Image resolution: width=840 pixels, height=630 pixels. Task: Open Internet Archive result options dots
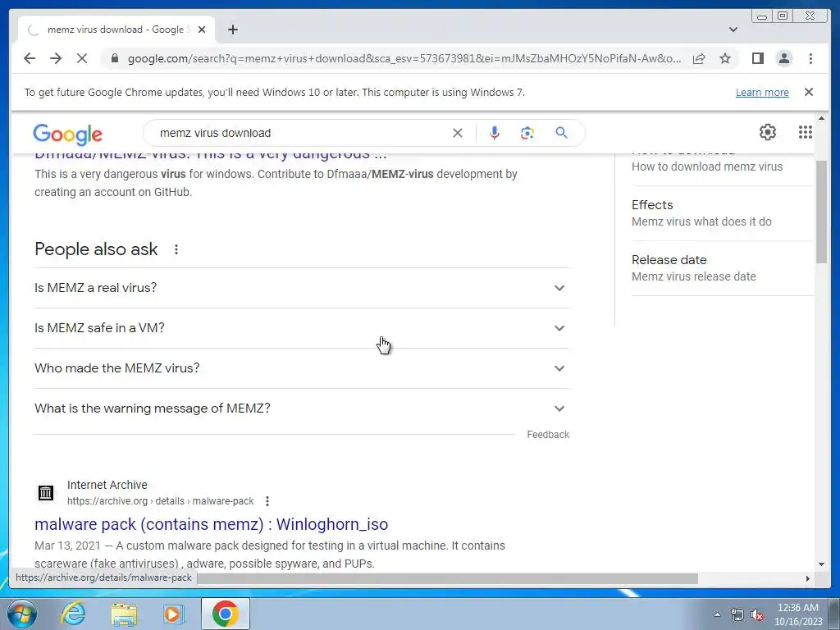[x=267, y=501]
